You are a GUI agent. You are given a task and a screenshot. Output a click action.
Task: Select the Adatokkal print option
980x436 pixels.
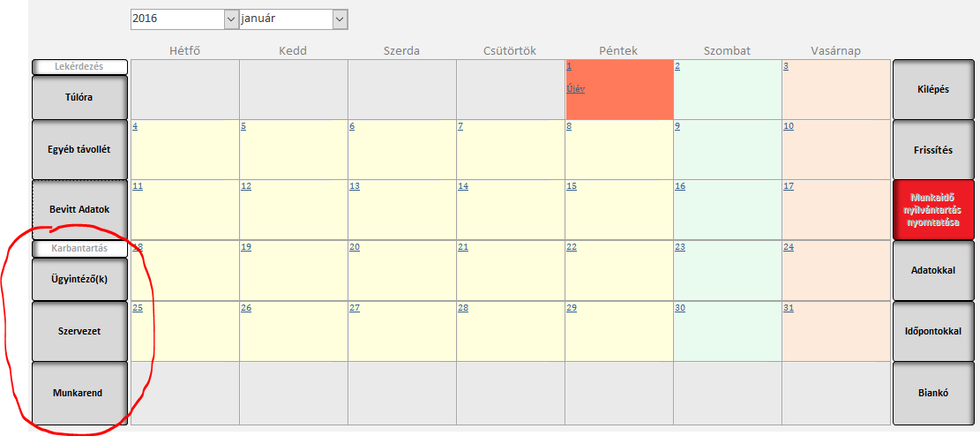933,270
